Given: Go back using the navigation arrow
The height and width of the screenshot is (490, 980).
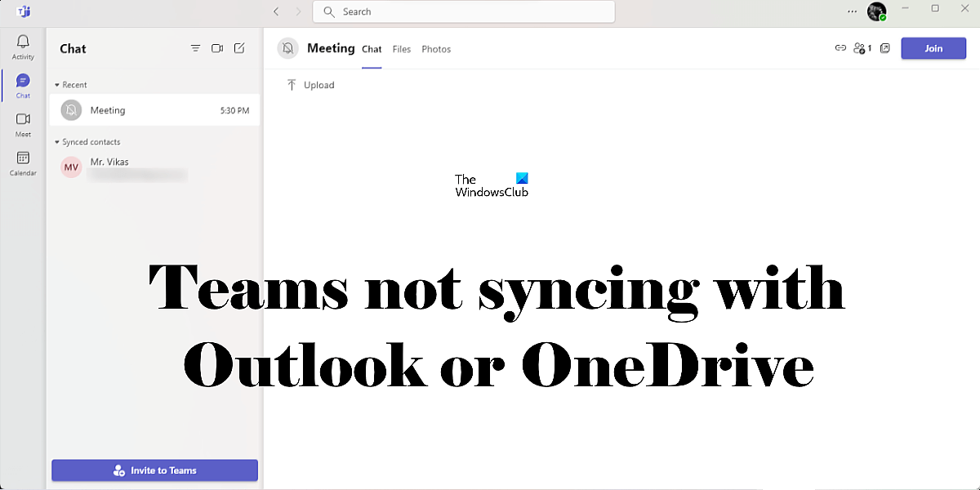Looking at the screenshot, I should tap(276, 11).
